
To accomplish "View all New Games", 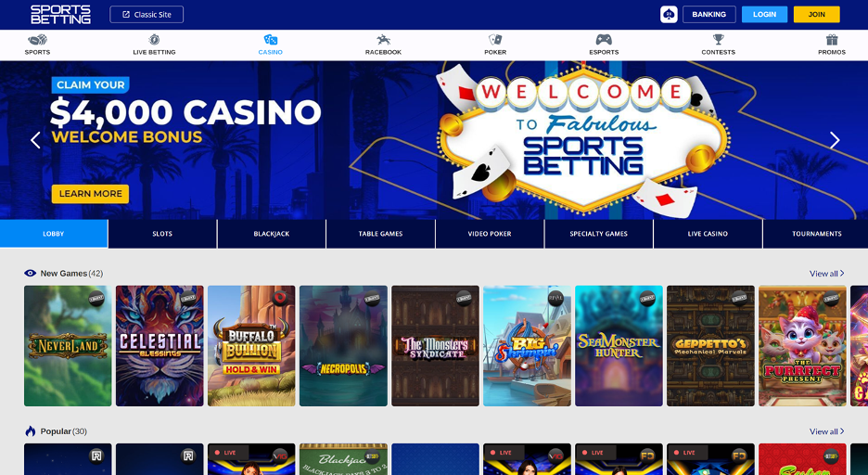I will pos(826,274).
